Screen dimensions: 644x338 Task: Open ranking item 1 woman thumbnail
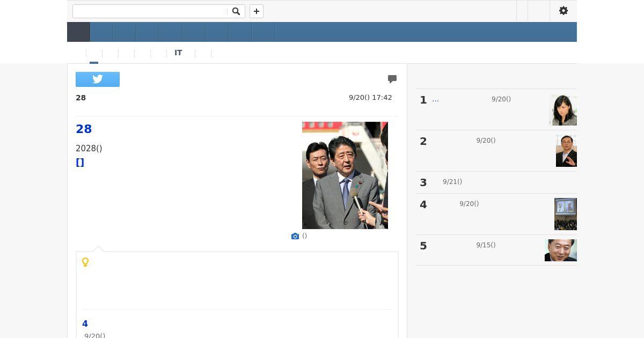pyautogui.click(x=563, y=110)
